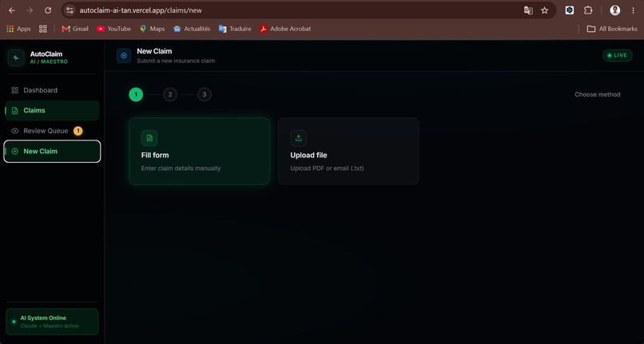Select step 3 in the progress stepper
This screenshot has height=344, width=644.
pyautogui.click(x=204, y=94)
